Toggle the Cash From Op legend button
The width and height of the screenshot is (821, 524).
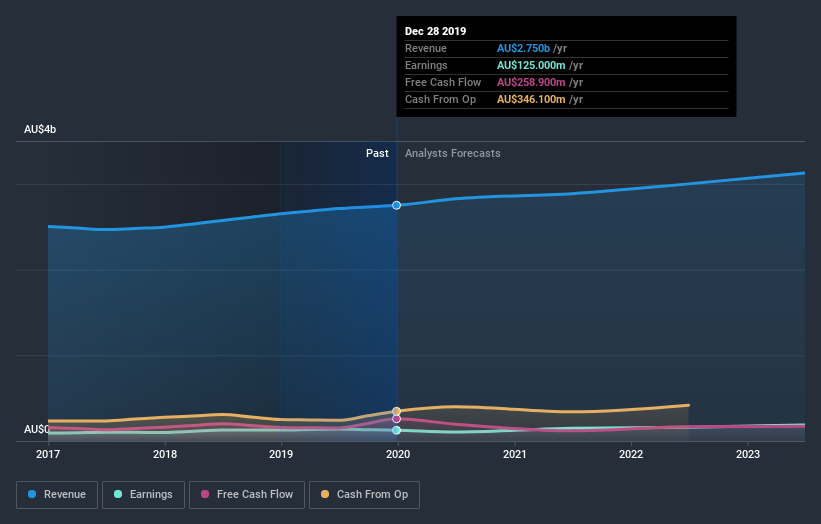pos(364,495)
